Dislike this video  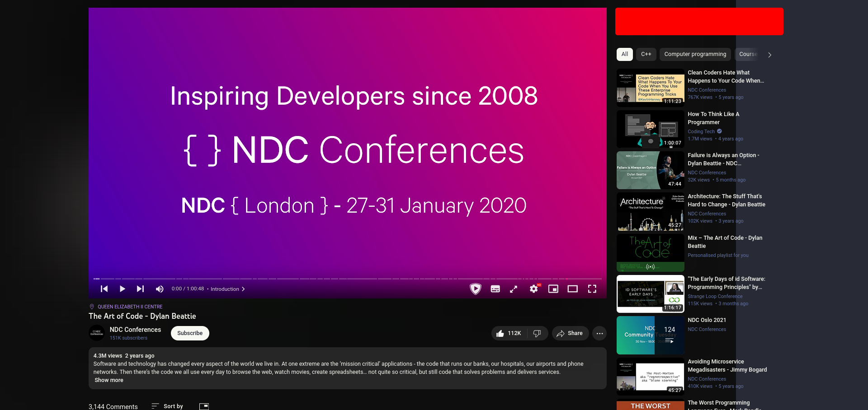537,333
